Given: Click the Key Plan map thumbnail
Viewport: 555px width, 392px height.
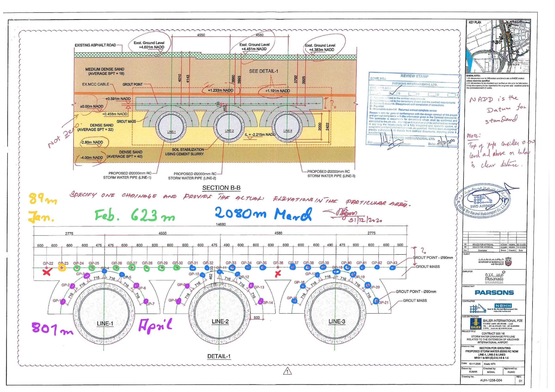Looking at the screenshot, I should pyautogui.click(x=498, y=46).
